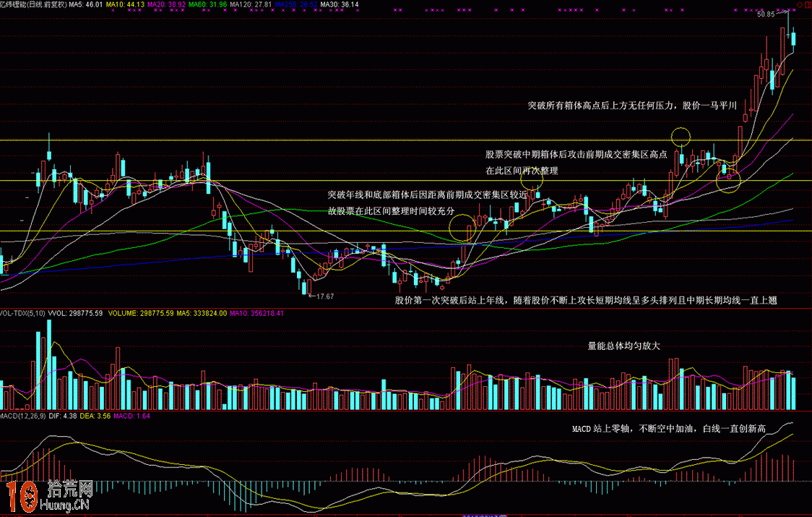Open the MACD(12,26,9) indicator settings
This screenshot has height=517, width=812.
click(x=23, y=416)
